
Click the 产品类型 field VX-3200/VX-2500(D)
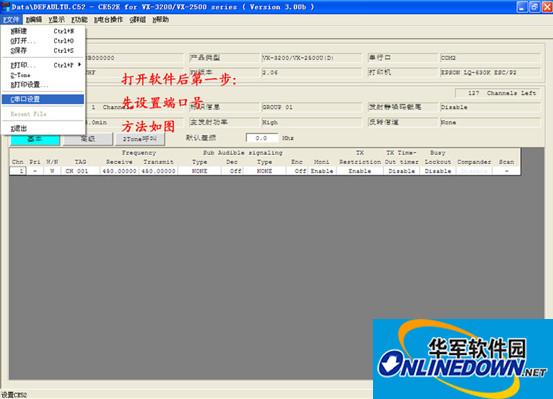point(311,58)
